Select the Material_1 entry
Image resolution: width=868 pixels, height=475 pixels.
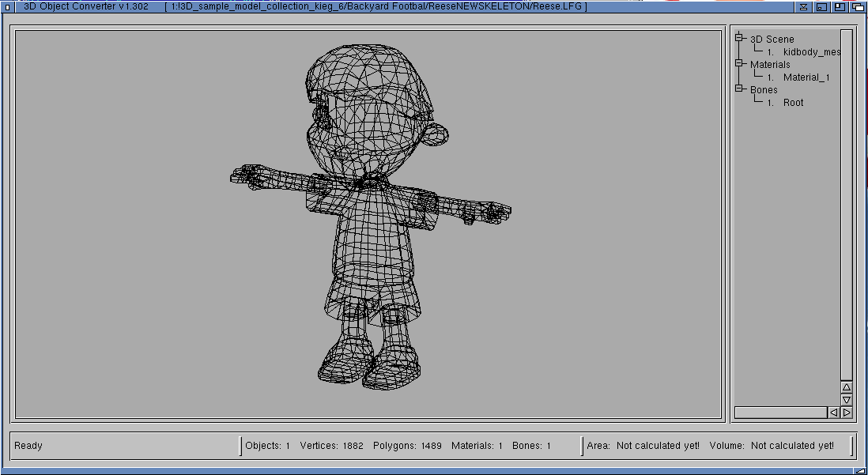click(x=806, y=77)
